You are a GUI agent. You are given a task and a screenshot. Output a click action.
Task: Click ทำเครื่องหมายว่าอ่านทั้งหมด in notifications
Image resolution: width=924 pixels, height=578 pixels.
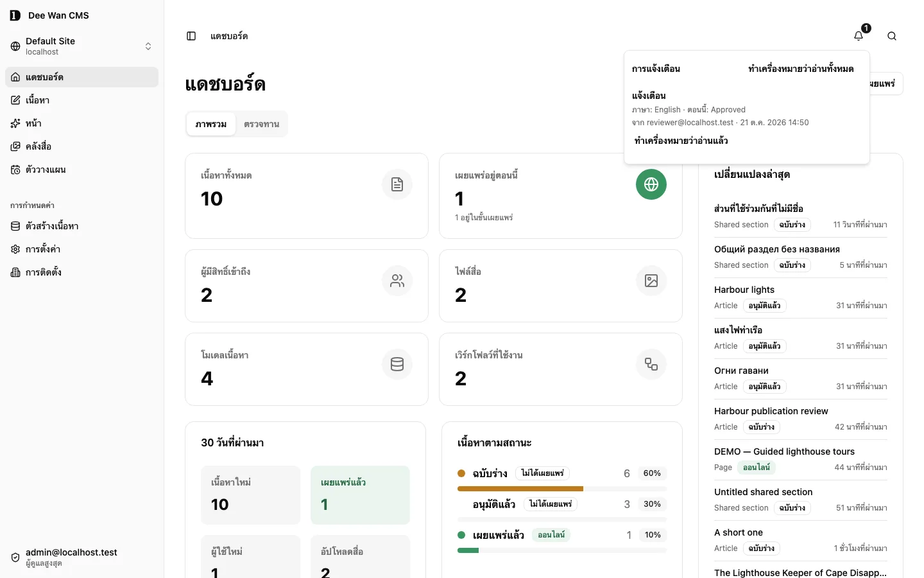click(801, 69)
